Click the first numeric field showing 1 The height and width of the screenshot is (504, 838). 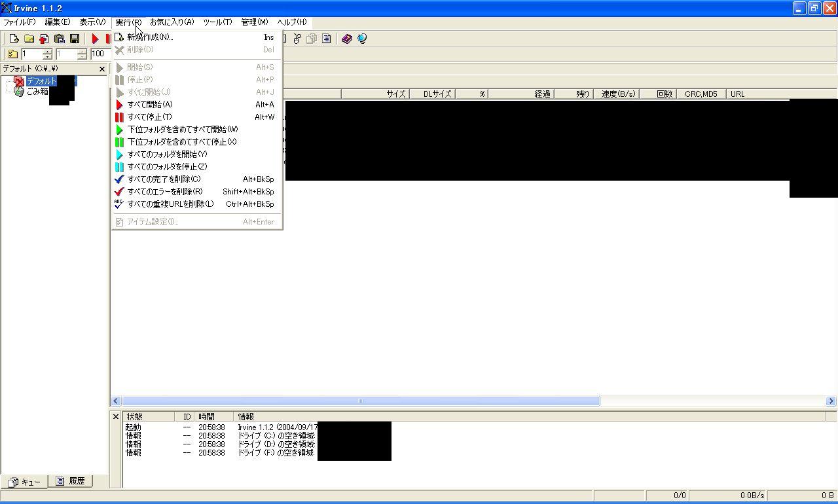pos(31,54)
